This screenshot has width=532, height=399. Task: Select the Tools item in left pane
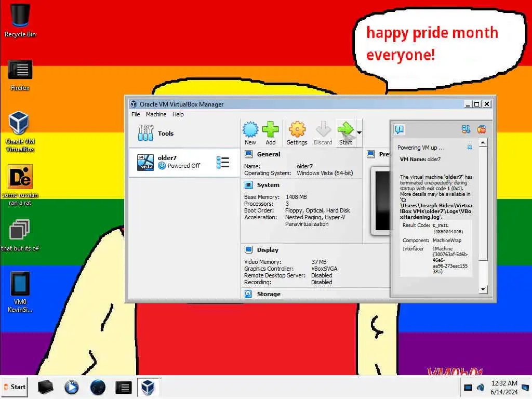[184, 133]
